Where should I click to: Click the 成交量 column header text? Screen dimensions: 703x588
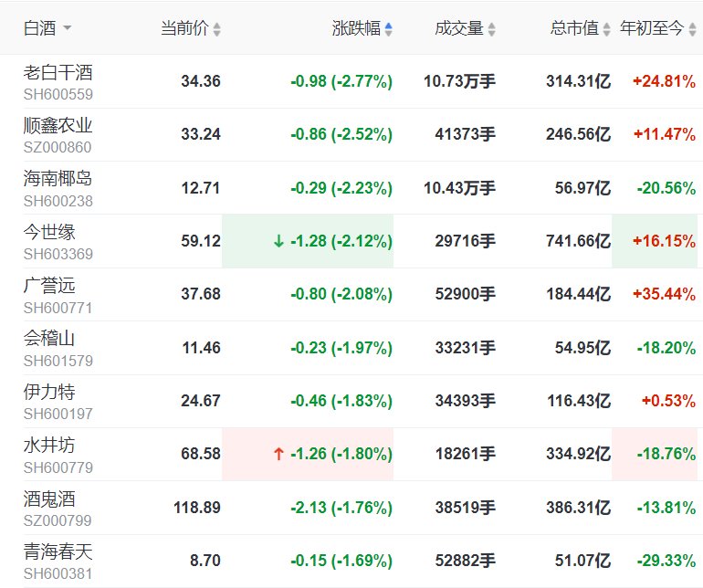point(459,28)
